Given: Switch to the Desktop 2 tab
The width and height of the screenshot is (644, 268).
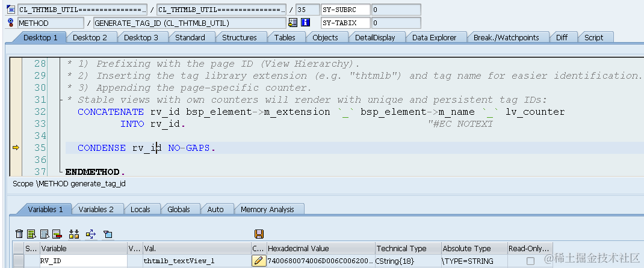Looking at the screenshot, I should [90, 37].
